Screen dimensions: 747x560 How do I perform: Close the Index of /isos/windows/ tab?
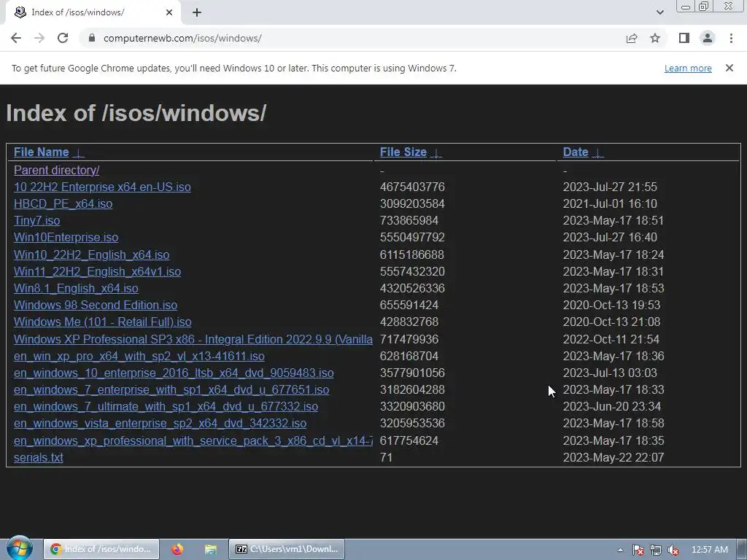click(x=169, y=12)
